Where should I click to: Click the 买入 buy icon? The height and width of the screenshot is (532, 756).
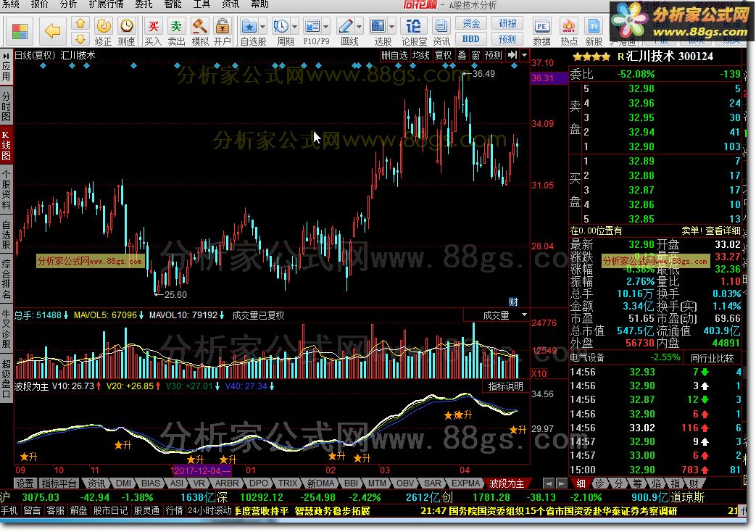[153, 31]
